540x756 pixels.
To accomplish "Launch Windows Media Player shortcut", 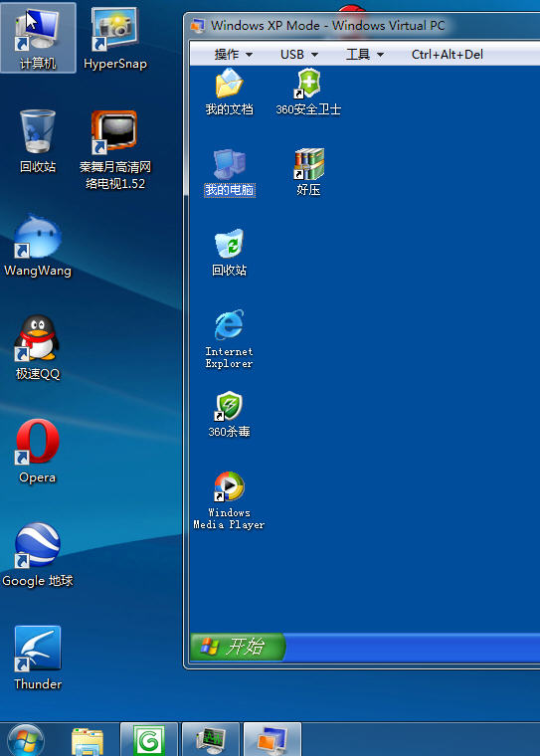I will pyautogui.click(x=229, y=500).
